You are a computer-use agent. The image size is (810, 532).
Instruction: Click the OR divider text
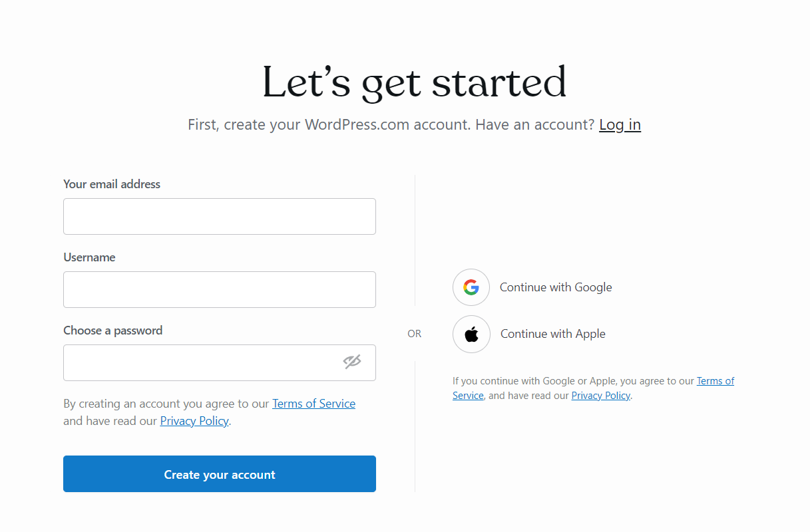415,334
